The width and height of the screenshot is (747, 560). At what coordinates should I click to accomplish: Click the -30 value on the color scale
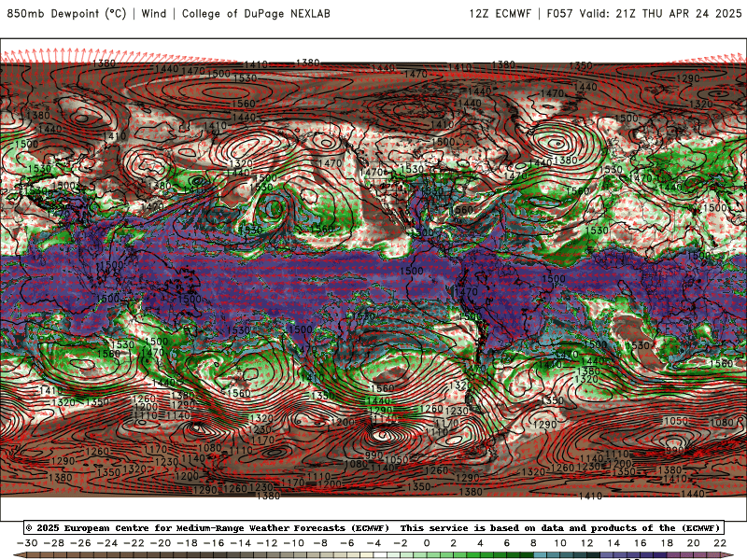(x=27, y=543)
